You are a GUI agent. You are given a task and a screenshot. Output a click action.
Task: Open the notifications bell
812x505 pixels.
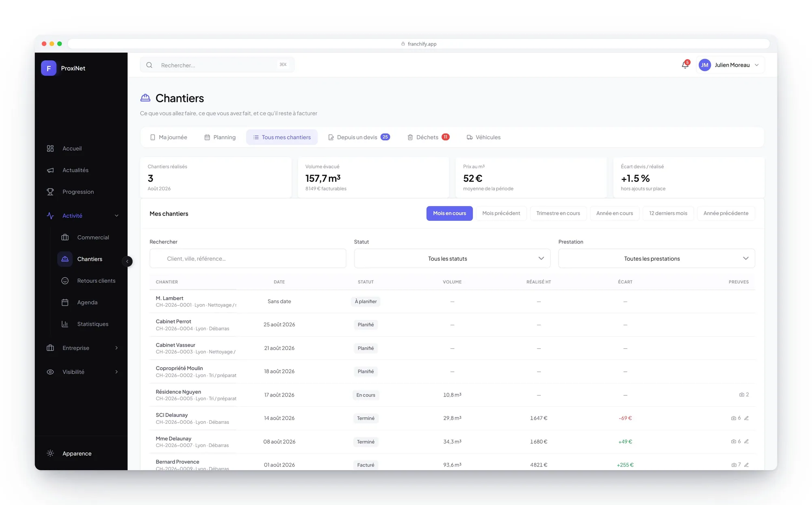[685, 65]
